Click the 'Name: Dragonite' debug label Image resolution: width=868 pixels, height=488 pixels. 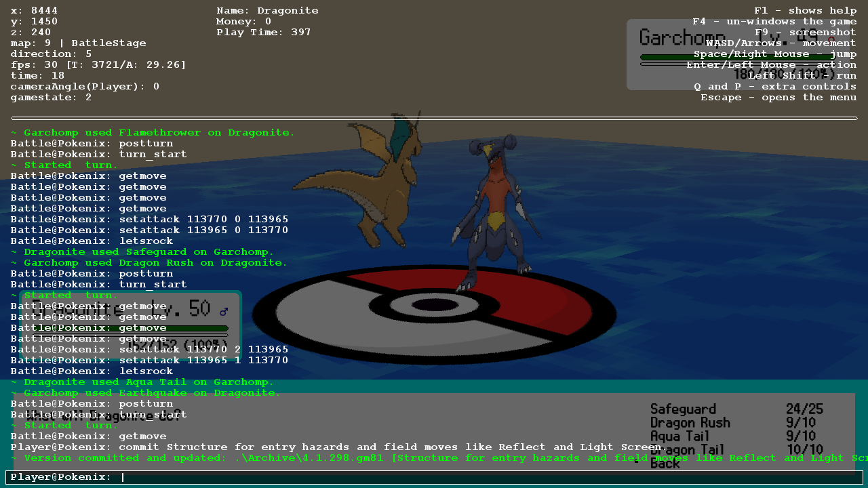coord(267,11)
